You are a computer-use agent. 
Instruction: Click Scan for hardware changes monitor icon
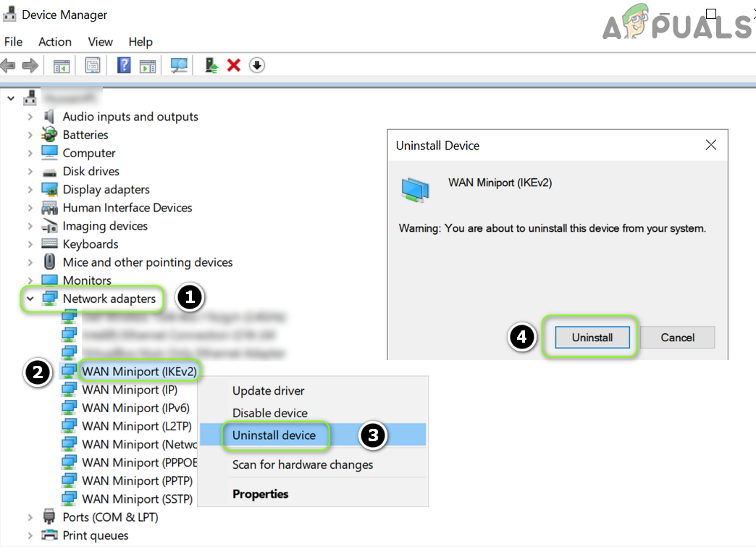(x=179, y=65)
